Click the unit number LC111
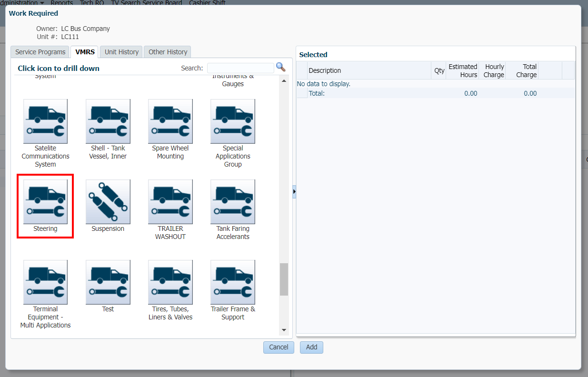This screenshot has height=377, width=588. [x=70, y=37]
